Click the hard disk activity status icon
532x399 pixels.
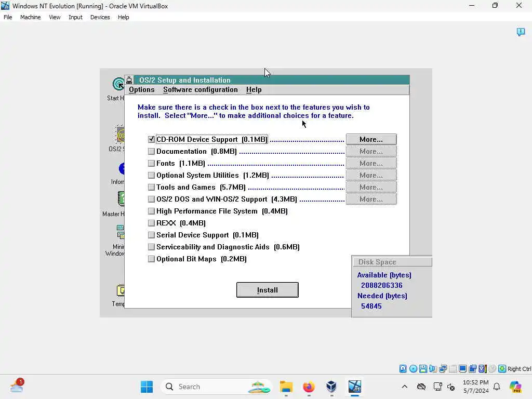pyautogui.click(x=403, y=368)
